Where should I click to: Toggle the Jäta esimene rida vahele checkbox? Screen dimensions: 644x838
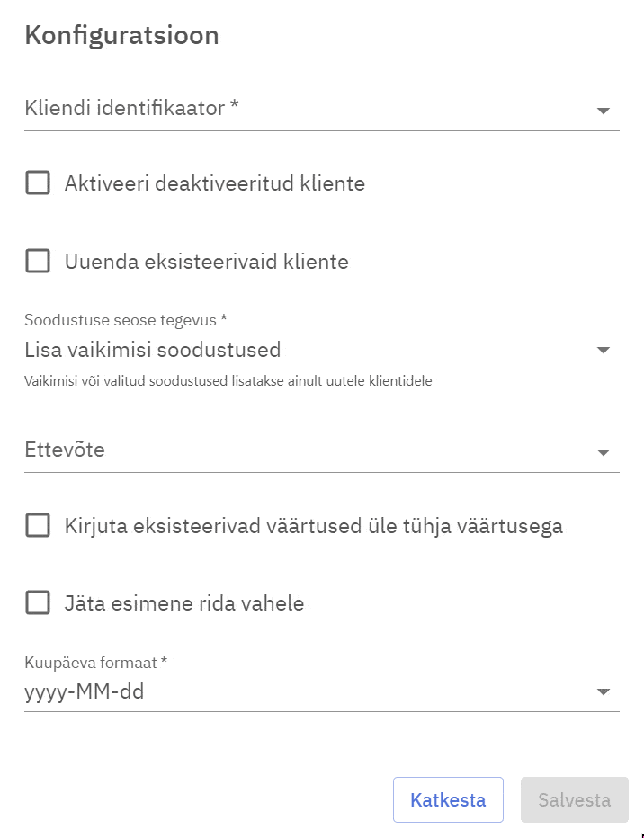click(x=38, y=602)
